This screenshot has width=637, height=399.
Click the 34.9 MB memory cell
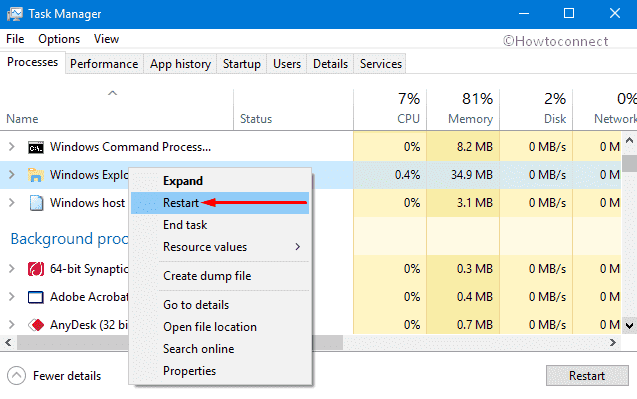(463, 175)
